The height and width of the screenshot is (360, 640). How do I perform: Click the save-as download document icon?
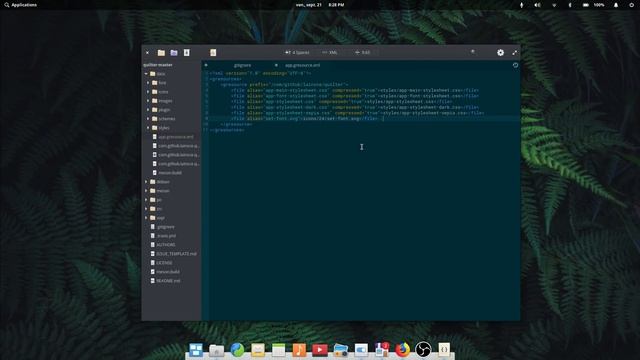[x=187, y=53]
